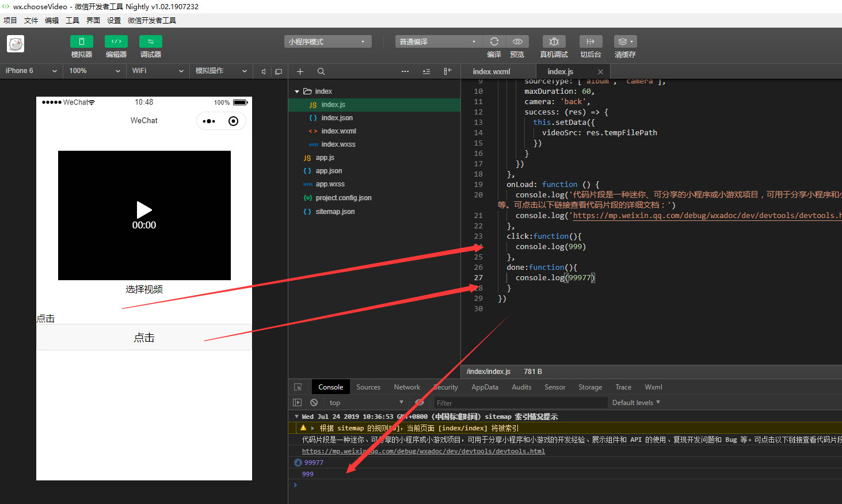Clear the console with the ban icon

(x=314, y=403)
